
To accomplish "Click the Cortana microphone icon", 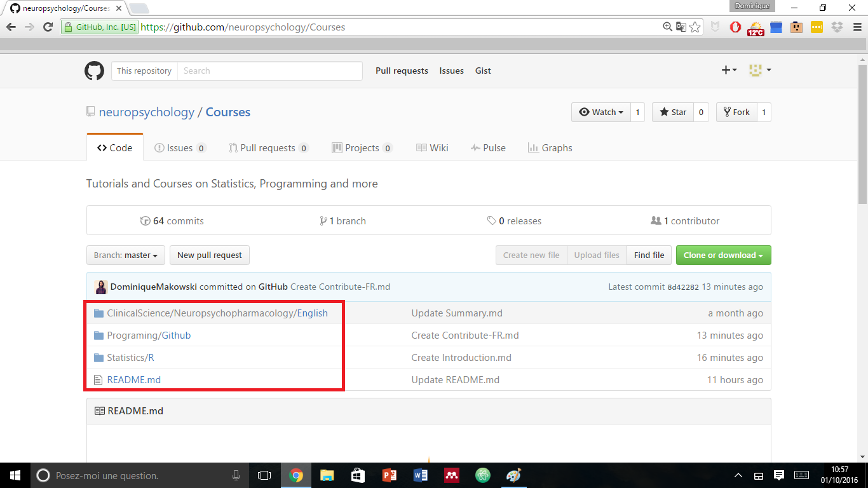I will pos(236,475).
